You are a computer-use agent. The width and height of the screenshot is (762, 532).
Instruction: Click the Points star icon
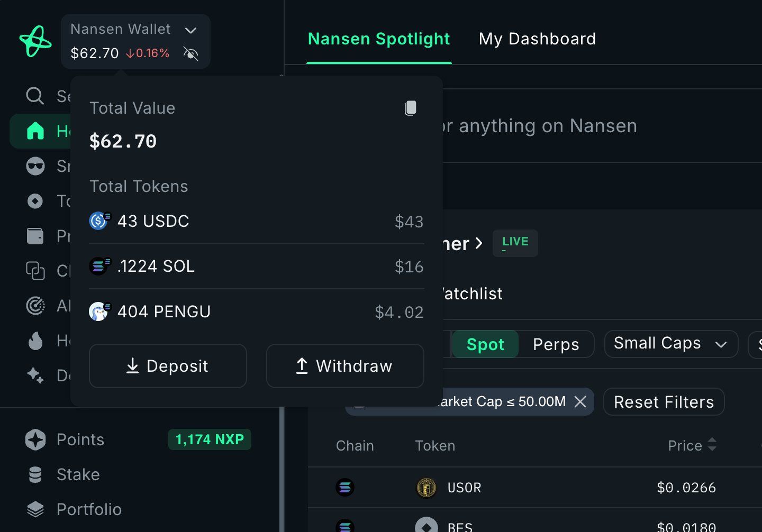(x=35, y=439)
